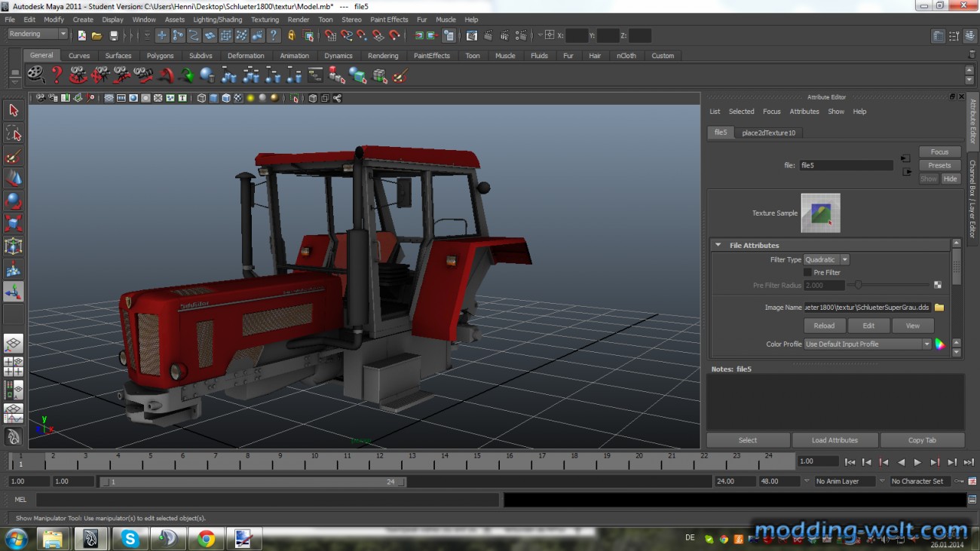Pick the Move tool in toolbox

[13, 179]
